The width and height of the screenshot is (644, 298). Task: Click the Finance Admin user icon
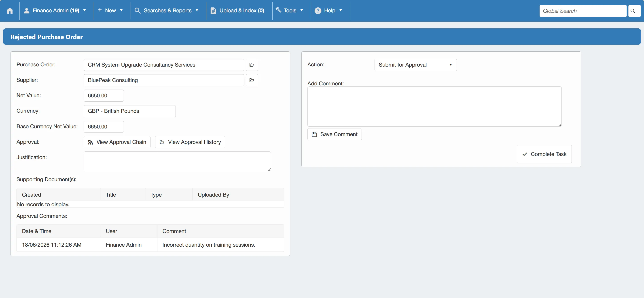[x=27, y=10]
